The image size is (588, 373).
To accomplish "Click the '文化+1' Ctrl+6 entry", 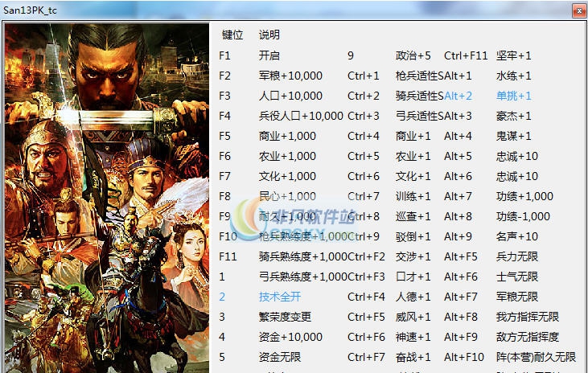I will pyautogui.click(x=413, y=176).
